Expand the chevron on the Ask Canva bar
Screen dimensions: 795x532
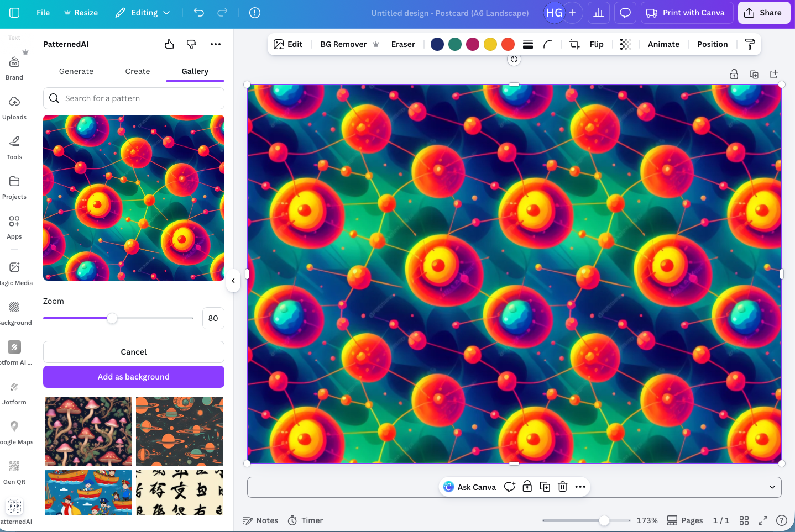click(x=772, y=487)
